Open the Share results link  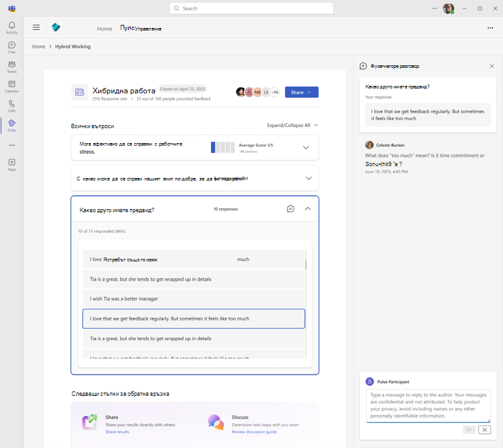pos(117,431)
